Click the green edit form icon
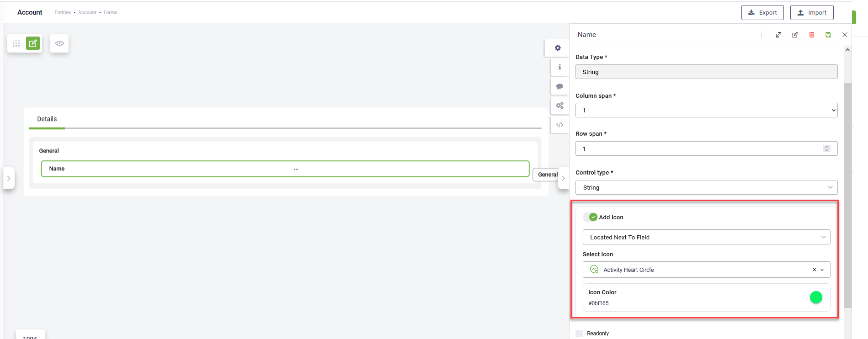Image resolution: width=868 pixels, height=339 pixels. (x=33, y=43)
